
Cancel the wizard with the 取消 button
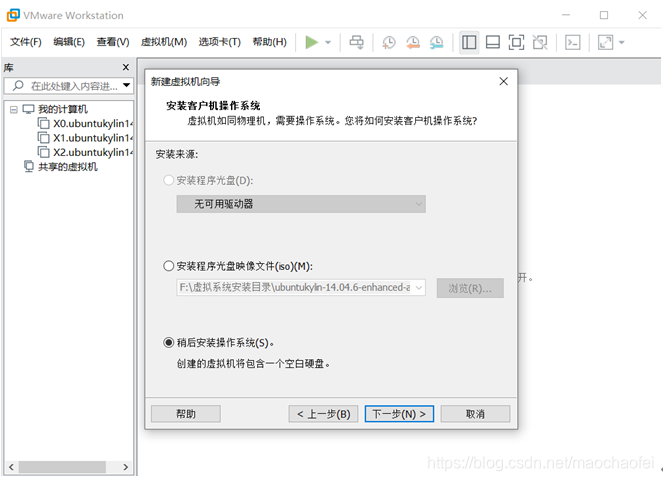(475, 414)
